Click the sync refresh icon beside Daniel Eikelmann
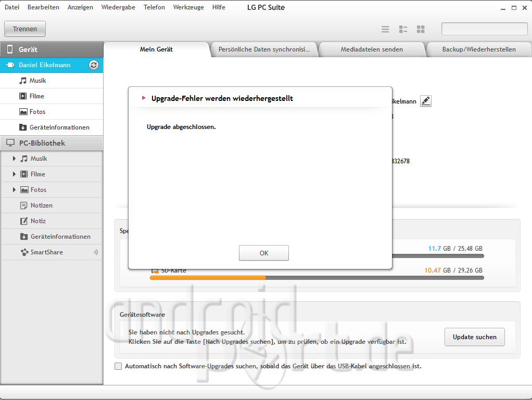 click(x=94, y=65)
